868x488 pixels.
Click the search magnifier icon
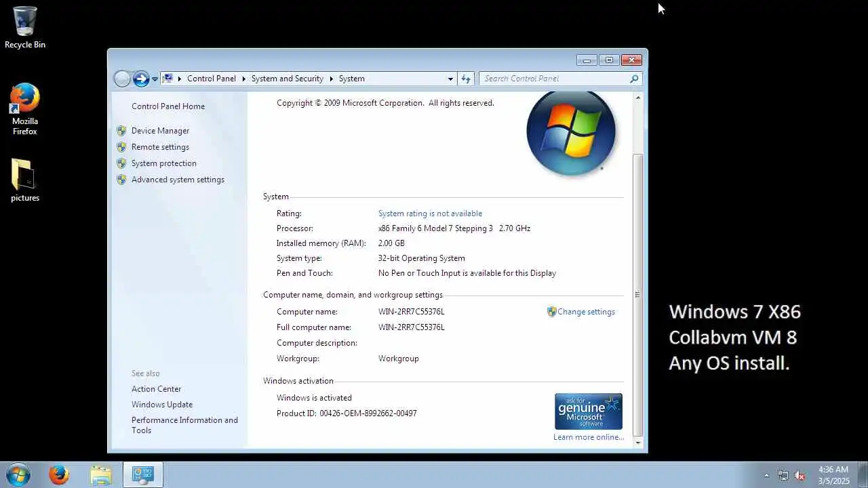coord(635,79)
